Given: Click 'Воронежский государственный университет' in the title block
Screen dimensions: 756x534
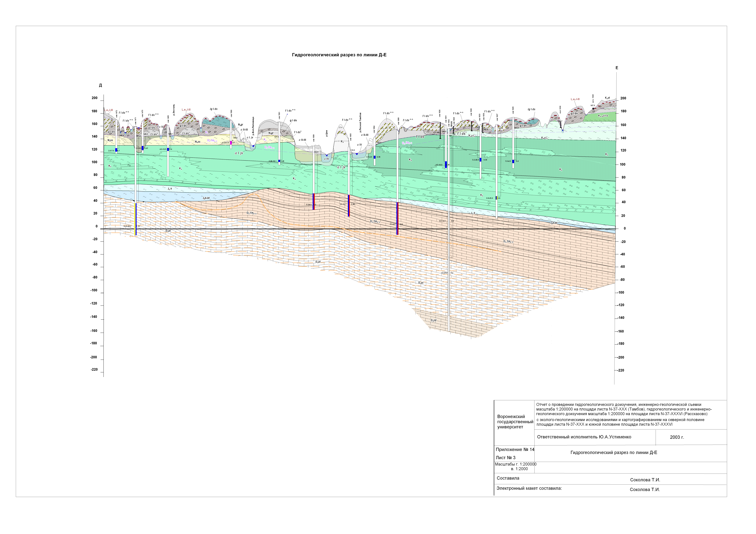Looking at the screenshot, I should (515, 422).
